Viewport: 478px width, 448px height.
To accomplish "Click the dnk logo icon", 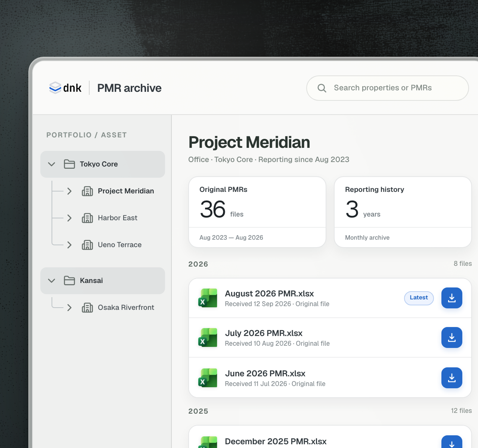I will 55,88.
